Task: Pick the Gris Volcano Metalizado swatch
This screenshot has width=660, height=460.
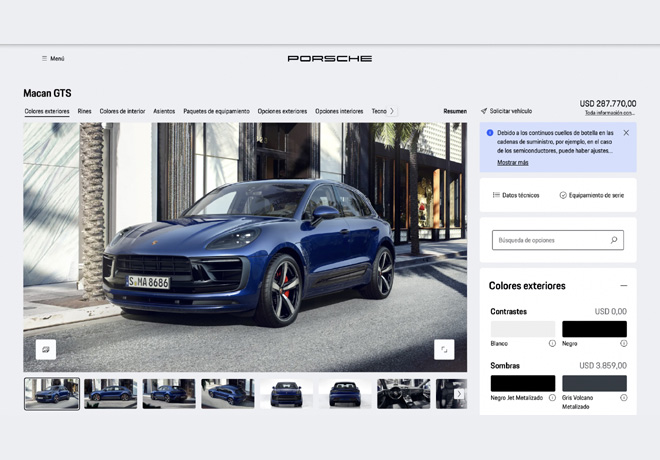Action: click(594, 383)
